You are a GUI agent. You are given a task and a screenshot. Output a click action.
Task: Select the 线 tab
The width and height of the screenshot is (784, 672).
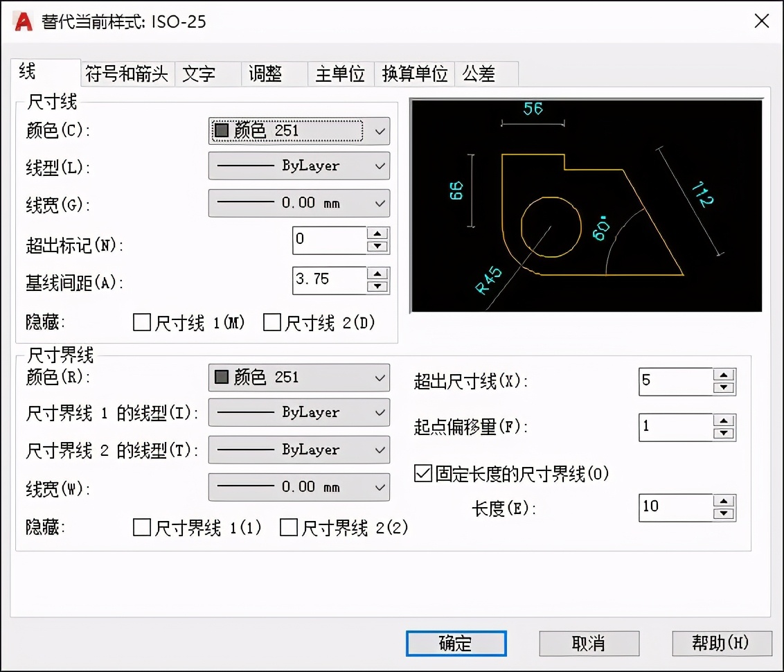click(45, 72)
